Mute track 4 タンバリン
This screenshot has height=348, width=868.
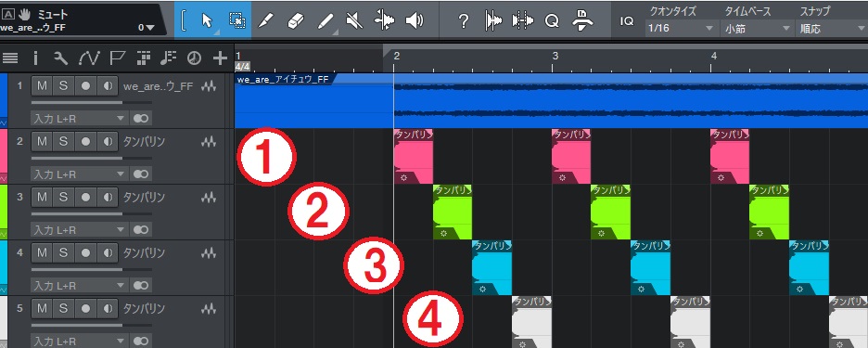(42, 252)
